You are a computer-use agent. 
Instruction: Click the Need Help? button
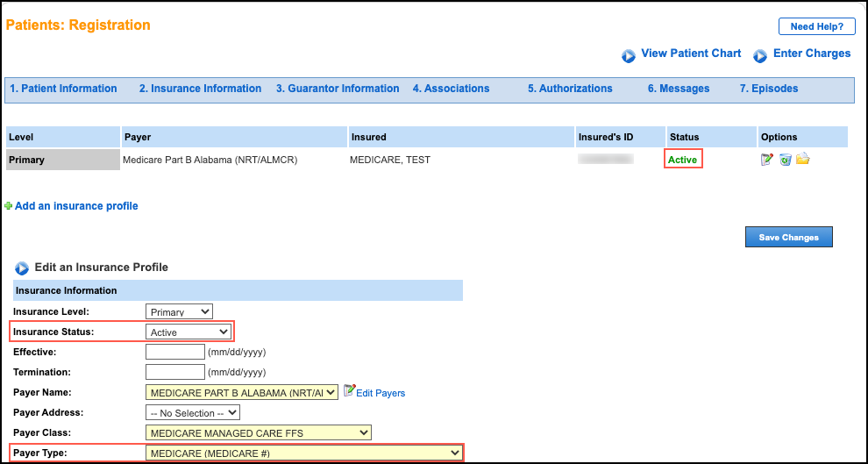pyautogui.click(x=816, y=26)
